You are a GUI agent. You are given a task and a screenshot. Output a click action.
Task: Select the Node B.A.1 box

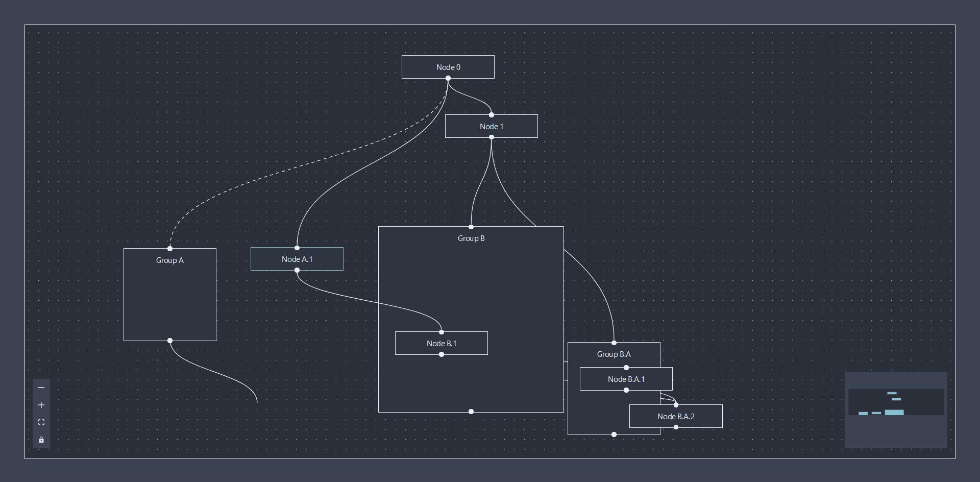point(626,379)
